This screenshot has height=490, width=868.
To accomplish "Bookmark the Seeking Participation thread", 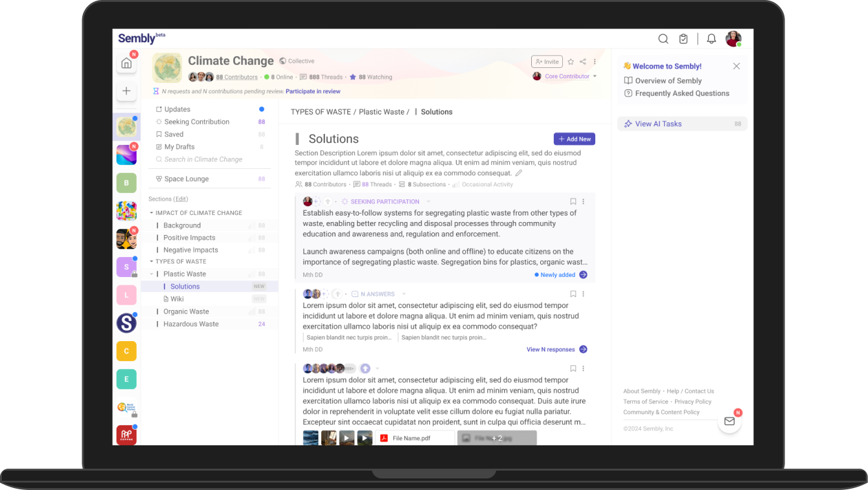I will [x=573, y=202].
